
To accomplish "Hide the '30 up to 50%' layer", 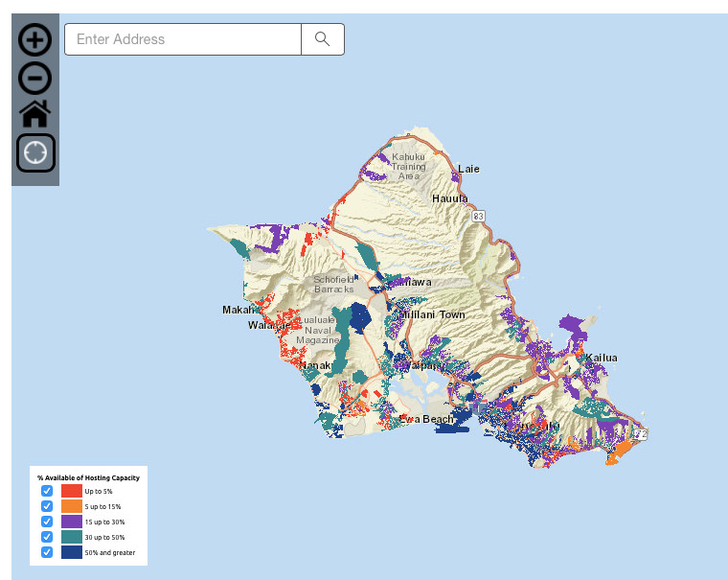I will point(47,537).
